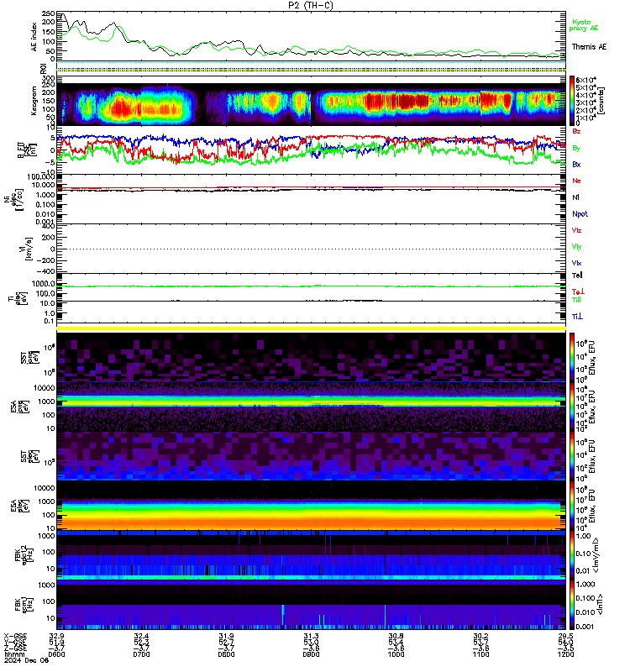Click X-GSE value "31.9"
630x672 pixels.
pyautogui.click(x=226, y=636)
